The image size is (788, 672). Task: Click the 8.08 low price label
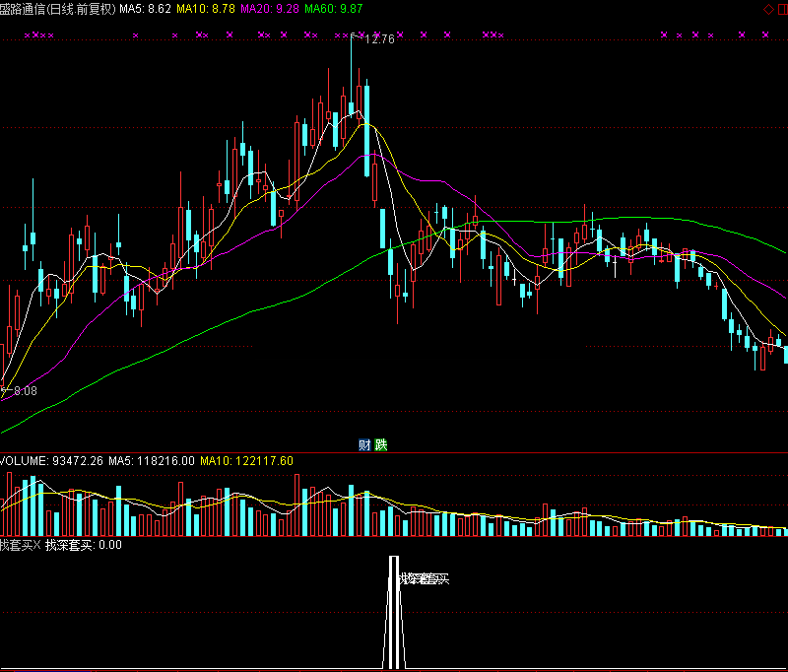pos(22,391)
